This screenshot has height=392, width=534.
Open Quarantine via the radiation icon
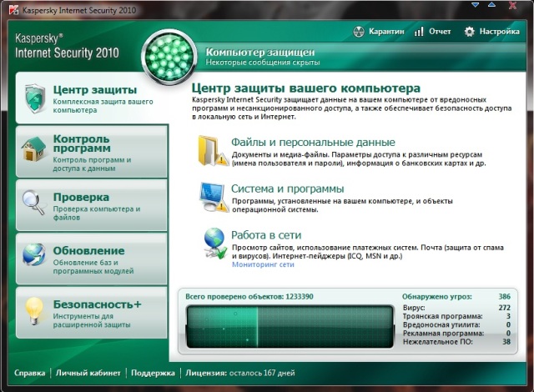359,32
